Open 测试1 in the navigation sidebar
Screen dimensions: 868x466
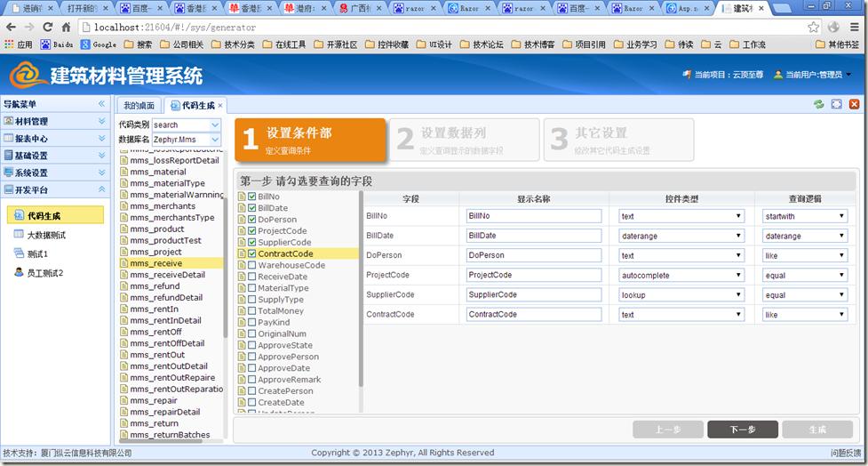point(36,253)
